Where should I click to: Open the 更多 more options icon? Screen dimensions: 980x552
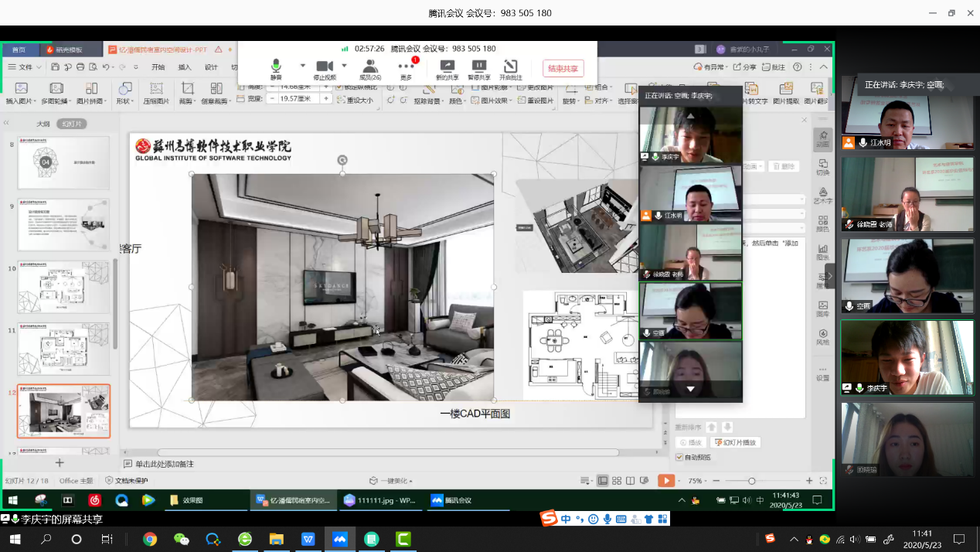point(407,66)
